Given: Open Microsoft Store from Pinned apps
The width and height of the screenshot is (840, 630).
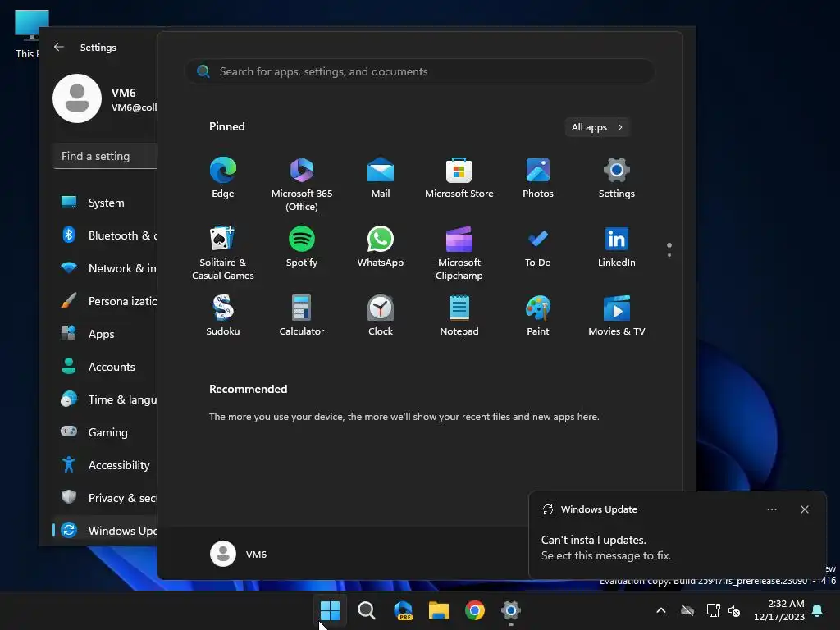Looking at the screenshot, I should (x=459, y=178).
